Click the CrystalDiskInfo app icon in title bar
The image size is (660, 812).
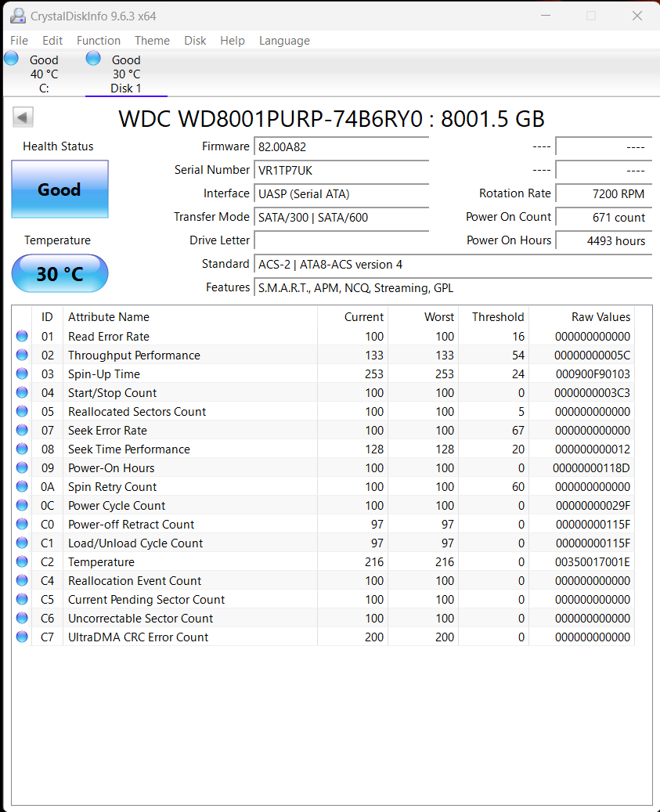pos(16,16)
